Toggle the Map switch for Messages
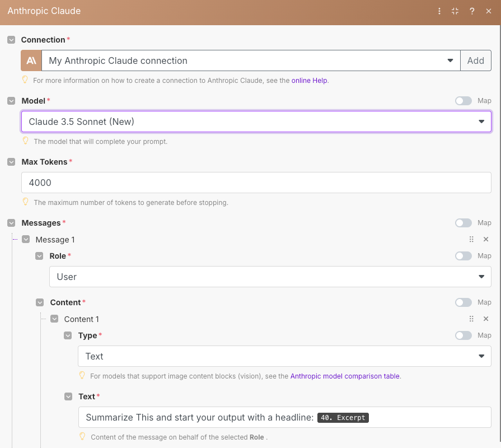The height and width of the screenshot is (448, 501). 463,223
